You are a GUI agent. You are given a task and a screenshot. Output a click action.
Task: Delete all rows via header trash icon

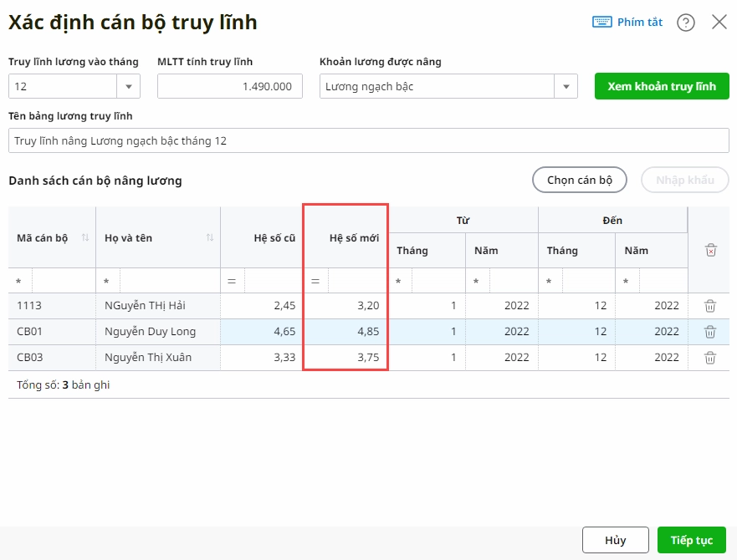[x=711, y=250]
